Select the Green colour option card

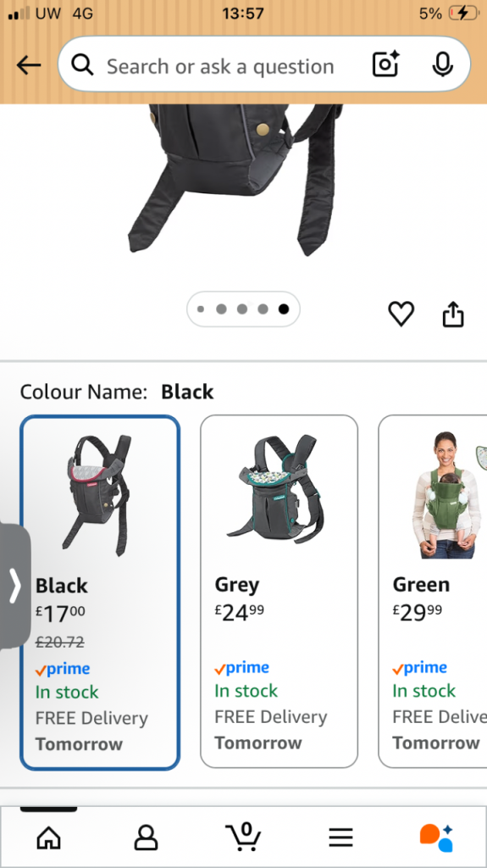coord(433,591)
